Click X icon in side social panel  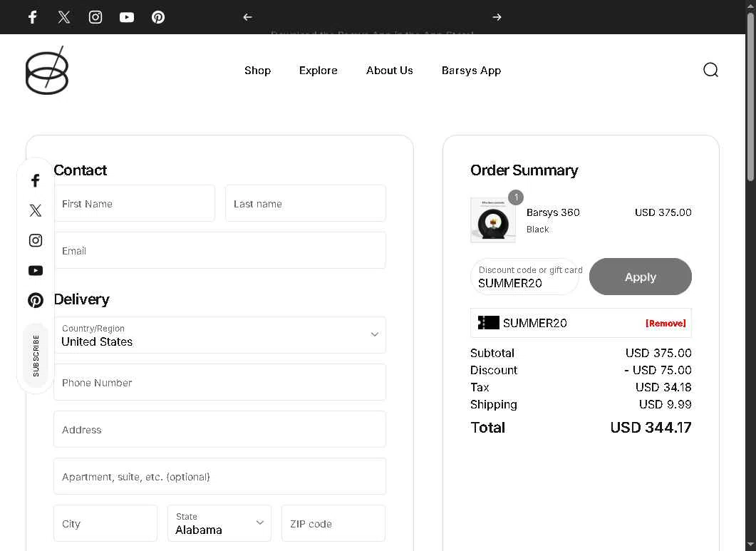[35, 210]
